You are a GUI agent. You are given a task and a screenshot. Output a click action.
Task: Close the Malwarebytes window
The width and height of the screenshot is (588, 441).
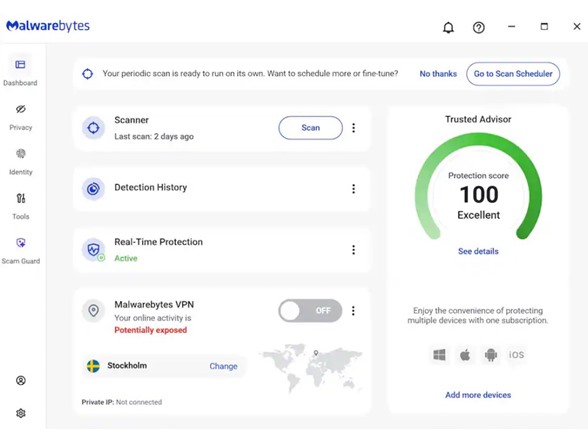click(x=577, y=27)
